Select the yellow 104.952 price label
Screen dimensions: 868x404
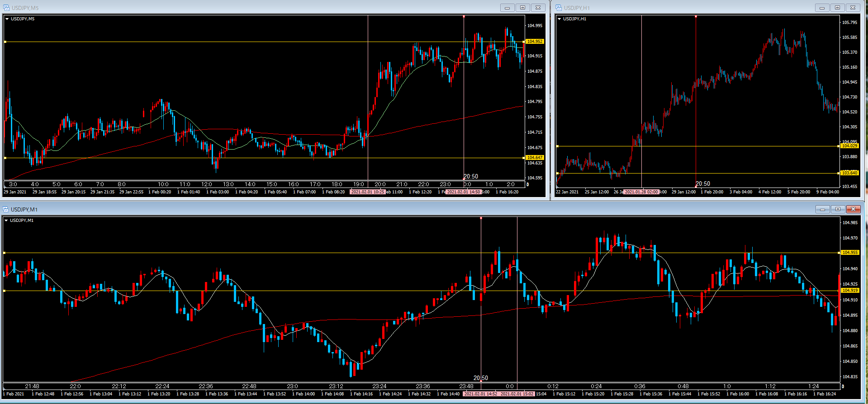click(x=534, y=42)
